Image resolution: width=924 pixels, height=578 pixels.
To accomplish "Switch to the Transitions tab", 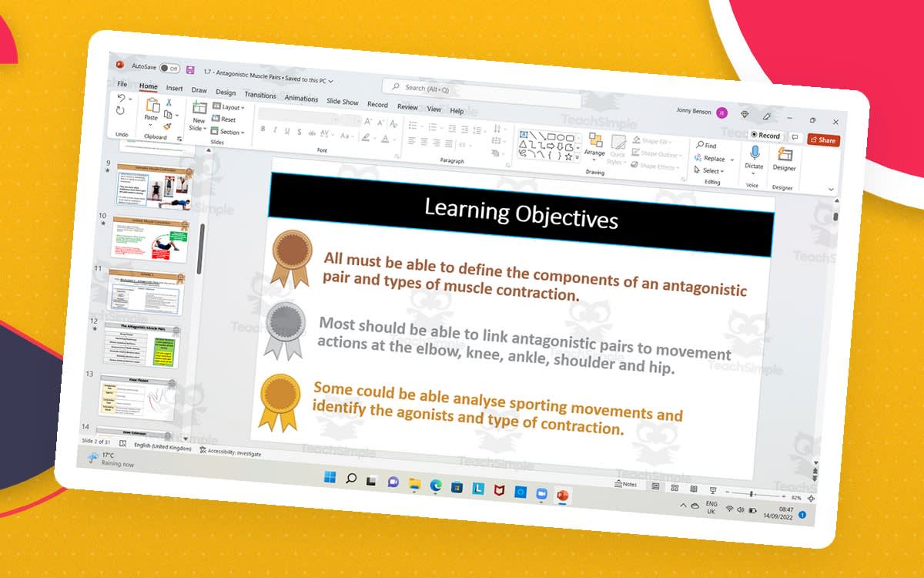I will (x=260, y=95).
